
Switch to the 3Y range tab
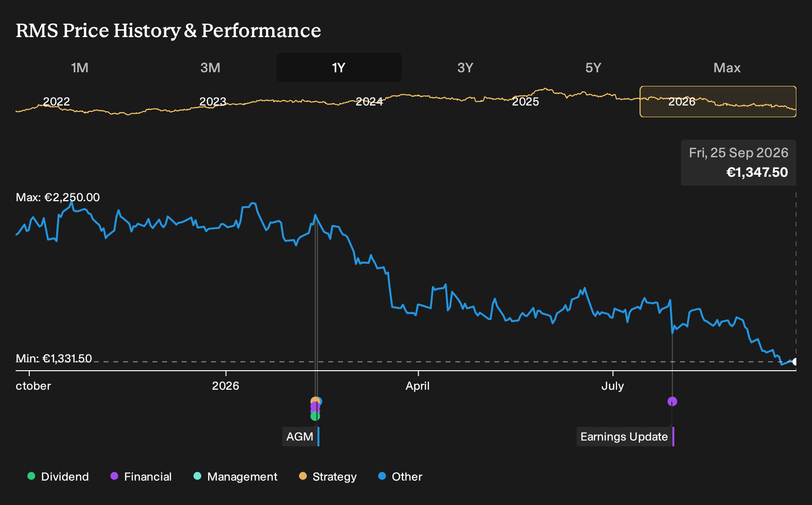(465, 67)
